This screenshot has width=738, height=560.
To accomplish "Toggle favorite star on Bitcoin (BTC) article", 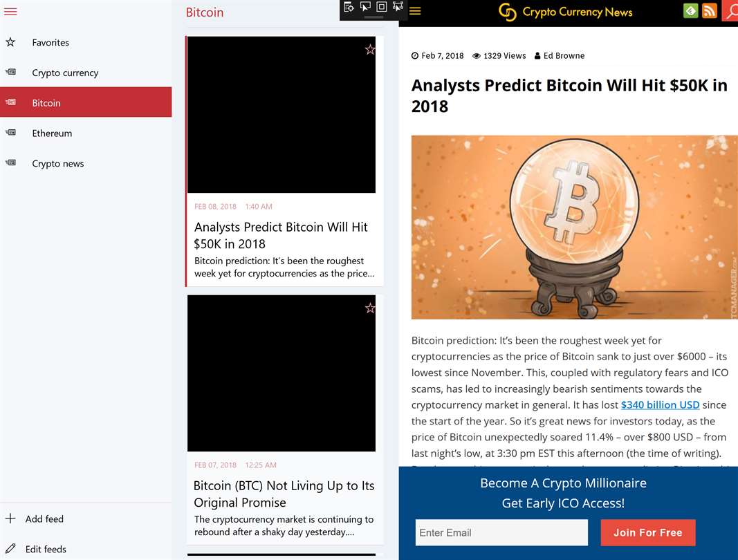I will 370,308.
